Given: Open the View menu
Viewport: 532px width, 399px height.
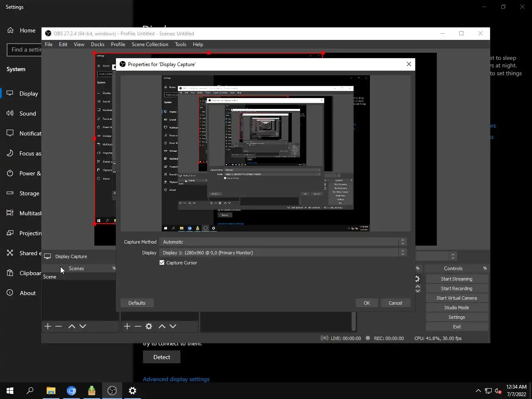Looking at the screenshot, I should click(x=79, y=44).
